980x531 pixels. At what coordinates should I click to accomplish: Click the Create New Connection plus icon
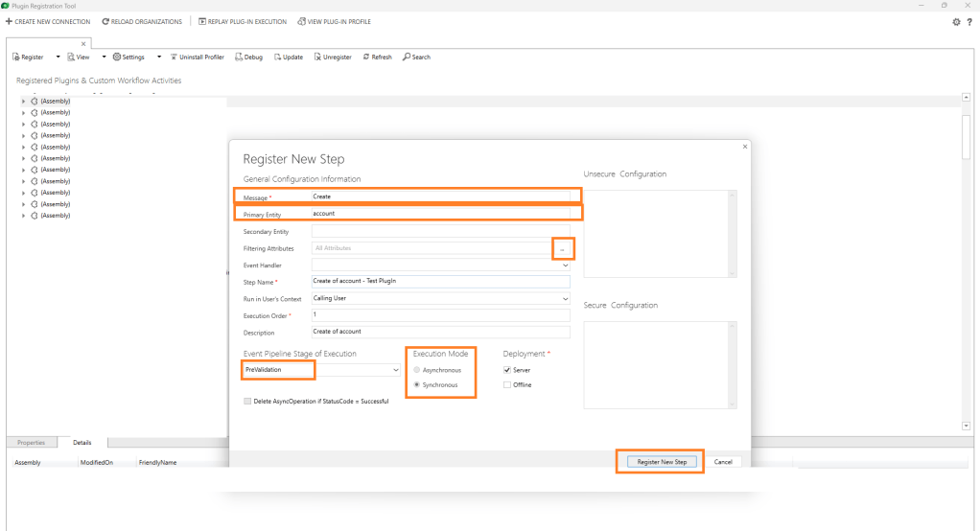(x=9, y=21)
